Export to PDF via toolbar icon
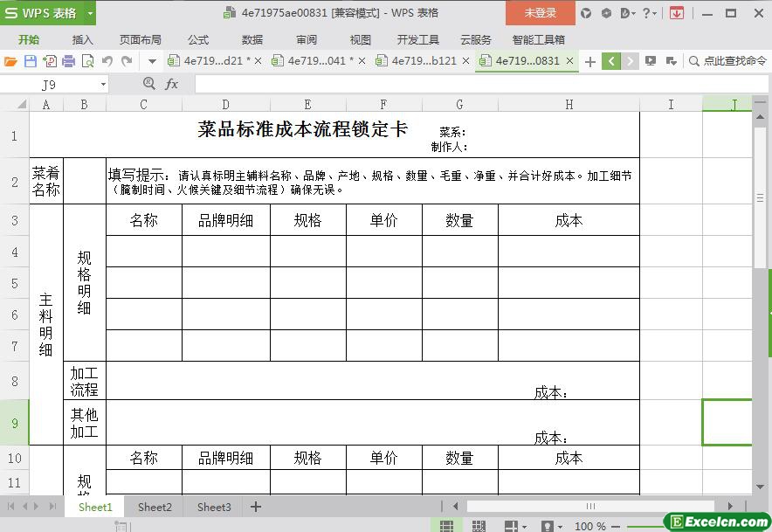The width and height of the screenshot is (772, 532). click(49, 61)
